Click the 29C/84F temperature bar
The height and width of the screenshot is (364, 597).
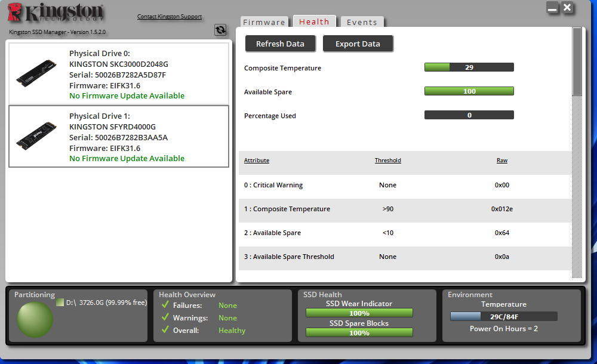tap(504, 316)
